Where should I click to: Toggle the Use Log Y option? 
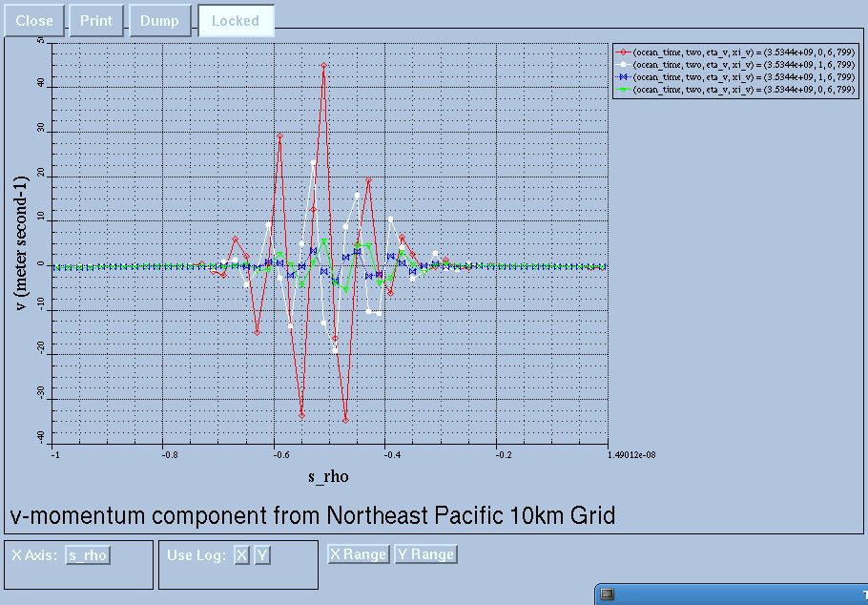tap(262, 555)
